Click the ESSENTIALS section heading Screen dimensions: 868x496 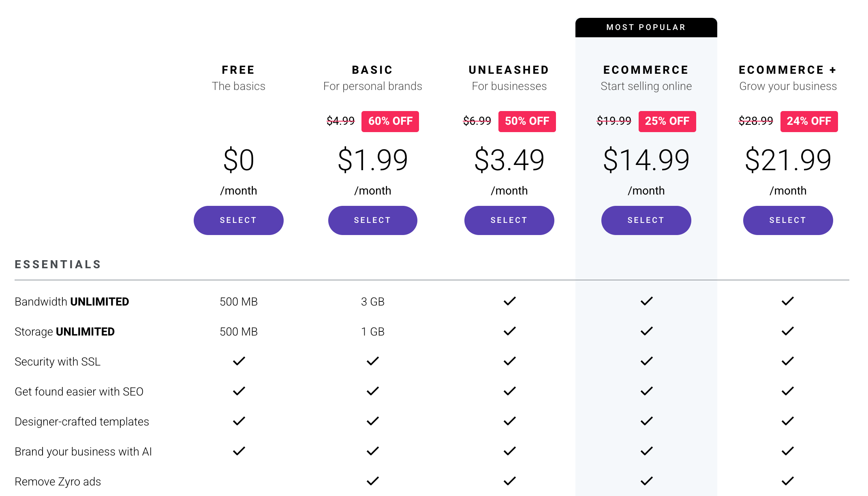58,265
